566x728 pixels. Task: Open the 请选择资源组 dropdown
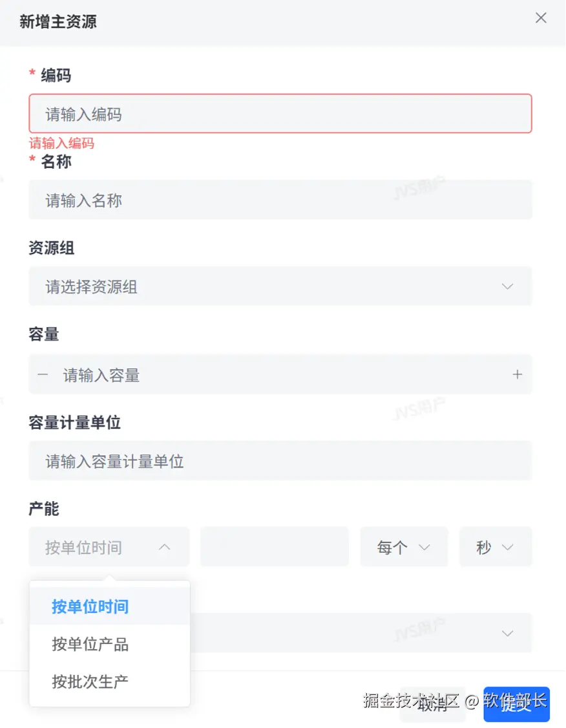coord(280,286)
